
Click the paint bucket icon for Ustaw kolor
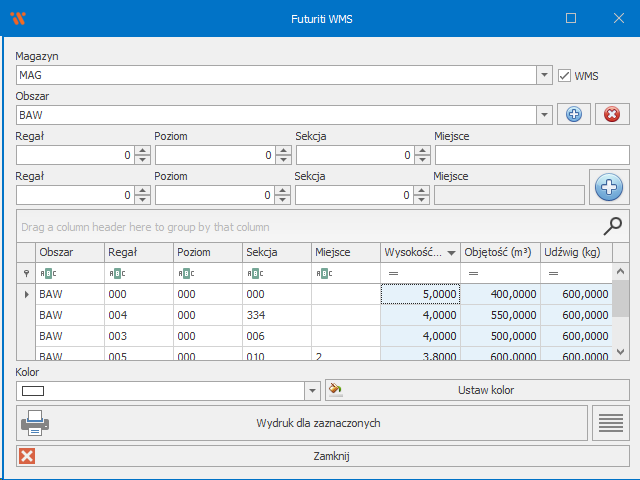(x=335, y=390)
